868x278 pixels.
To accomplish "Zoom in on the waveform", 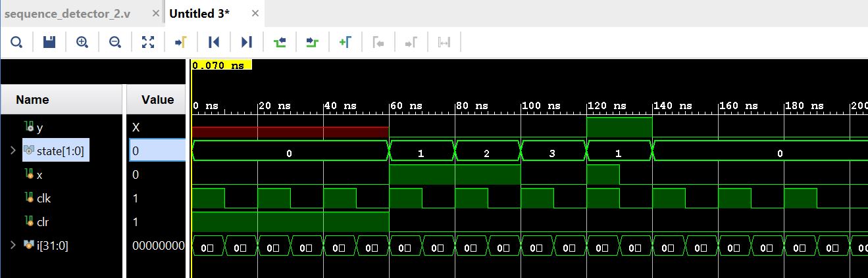I will (x=82, y=42).
